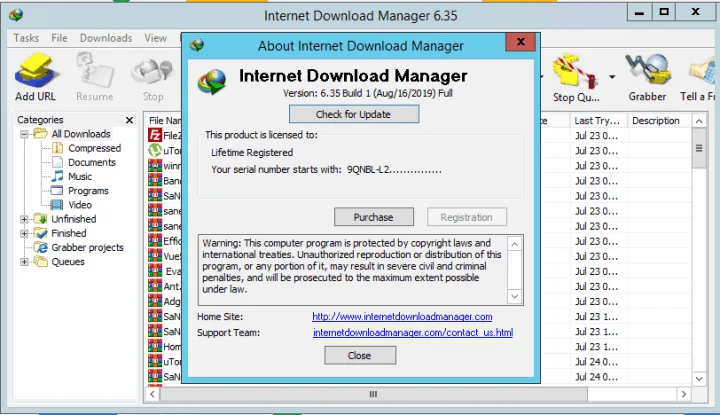Click the serial number 9QNBL-L2 text
The width and height of the screenshot is (720, 415).
(394, 169)
